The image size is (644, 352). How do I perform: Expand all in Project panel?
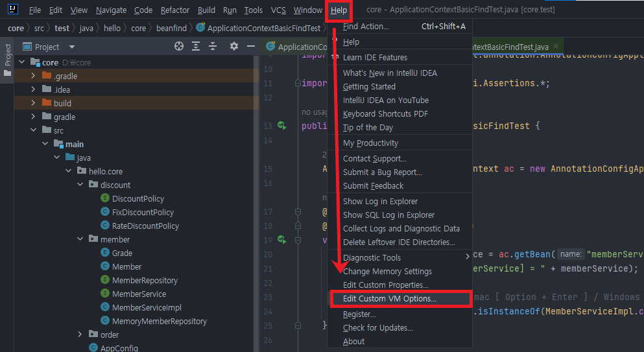196,47
